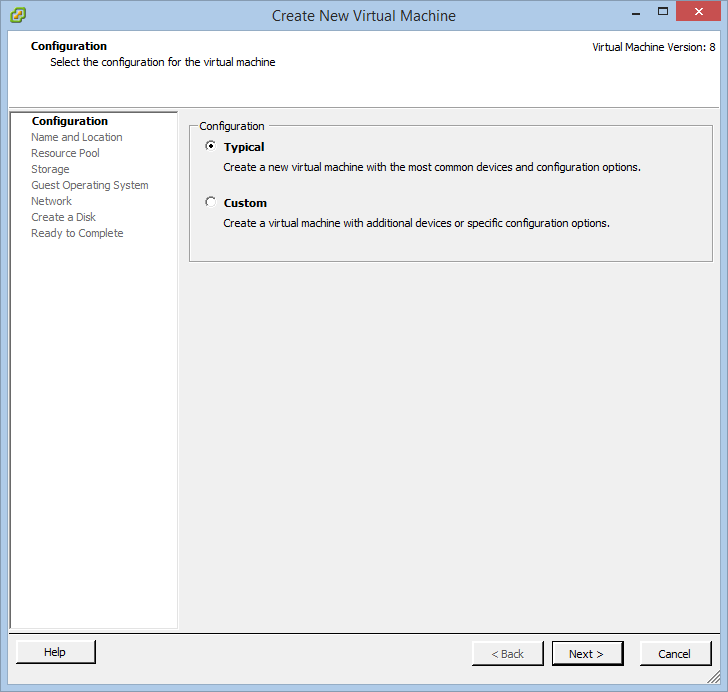The image size is (728, 692).
Task: Select the Typical configuration radio button
Action: pyautogui.click(x=210, y=146)
